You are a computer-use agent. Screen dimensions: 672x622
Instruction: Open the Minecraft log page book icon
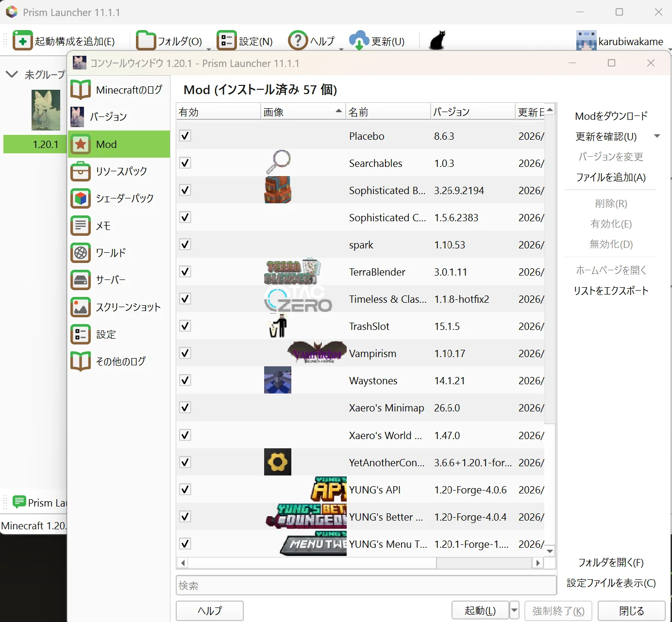(81, 90)
